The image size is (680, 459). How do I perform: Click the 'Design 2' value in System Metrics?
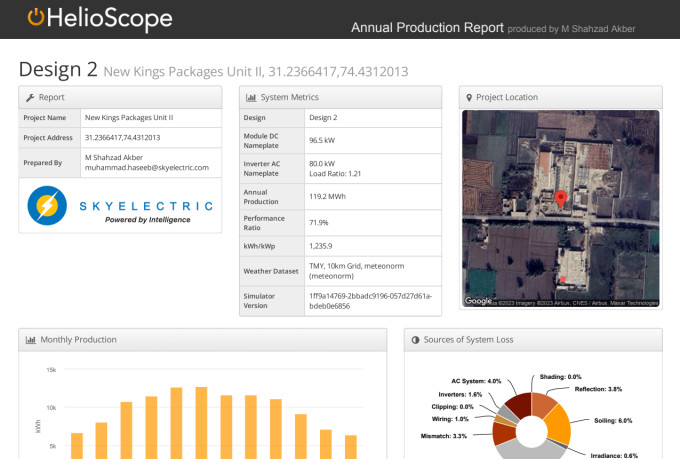[x=323, y=118]
